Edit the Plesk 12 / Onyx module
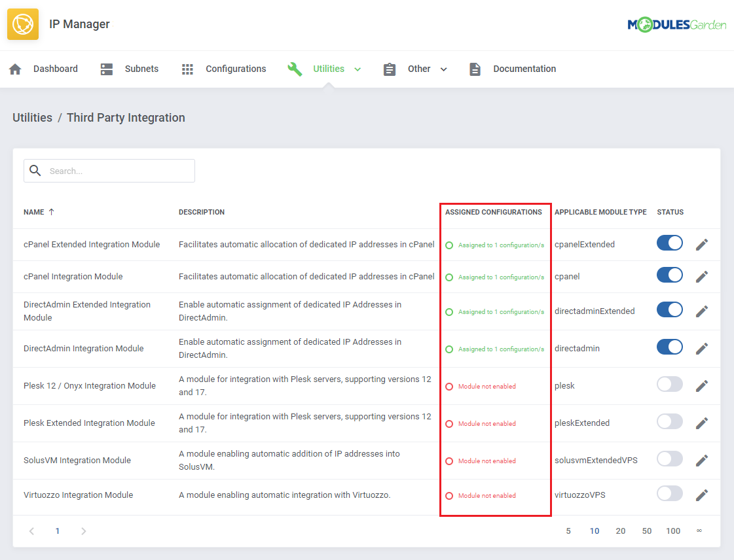 pyautogui.click(x=701, y=386)
